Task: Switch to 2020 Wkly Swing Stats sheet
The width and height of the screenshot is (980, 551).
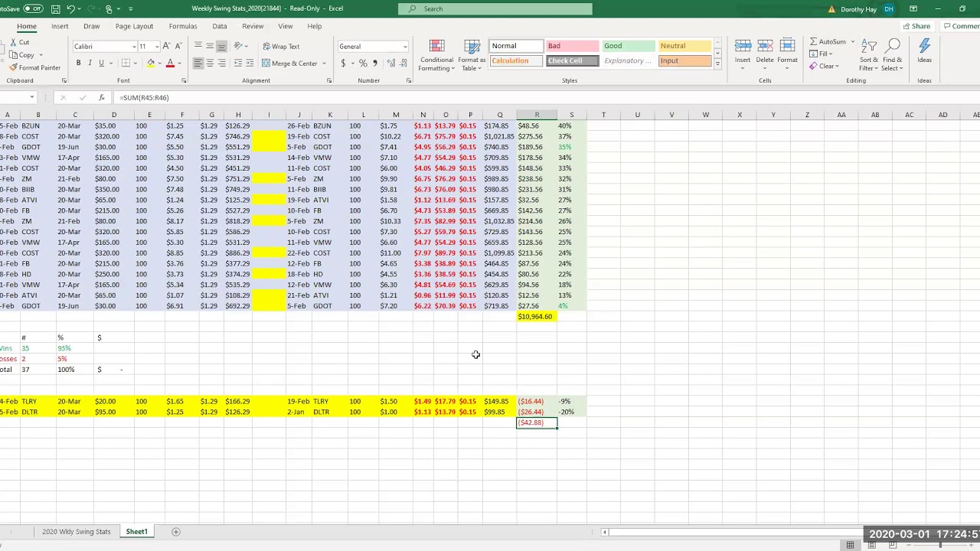Action: tap(77, 532)
